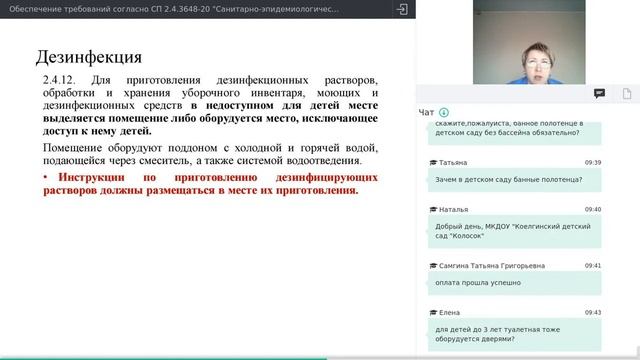The image size is (640, 360).
Task: Click the paragraph starting '2.4.12.'
Action: (x=210, y=105)
